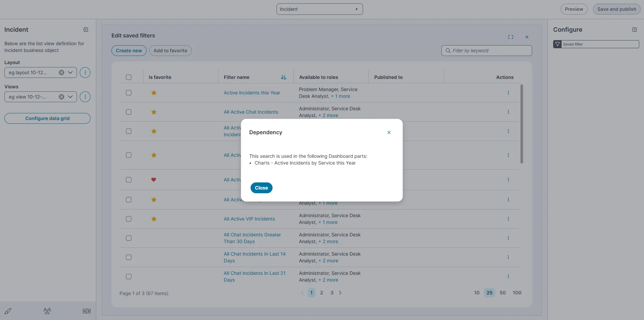The height and width of the screenshot is (320, 644).
Task: Click Configure data grid button
Action: (47, 118)
